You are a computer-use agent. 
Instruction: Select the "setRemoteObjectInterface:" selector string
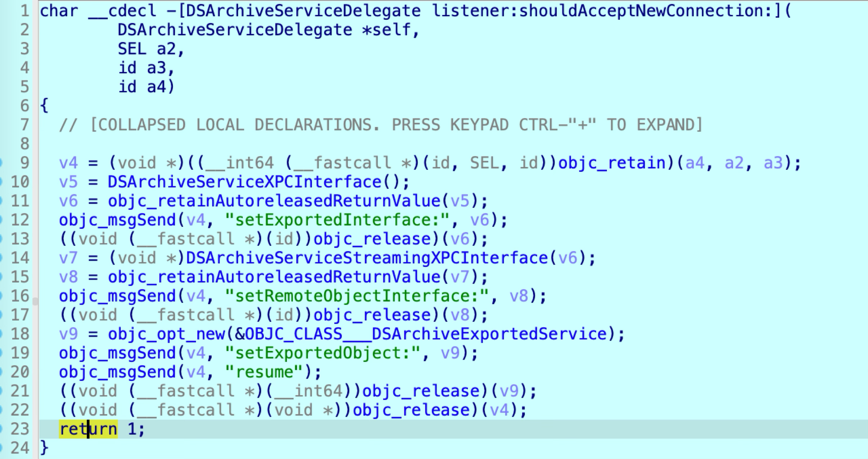tap(357, 296)
